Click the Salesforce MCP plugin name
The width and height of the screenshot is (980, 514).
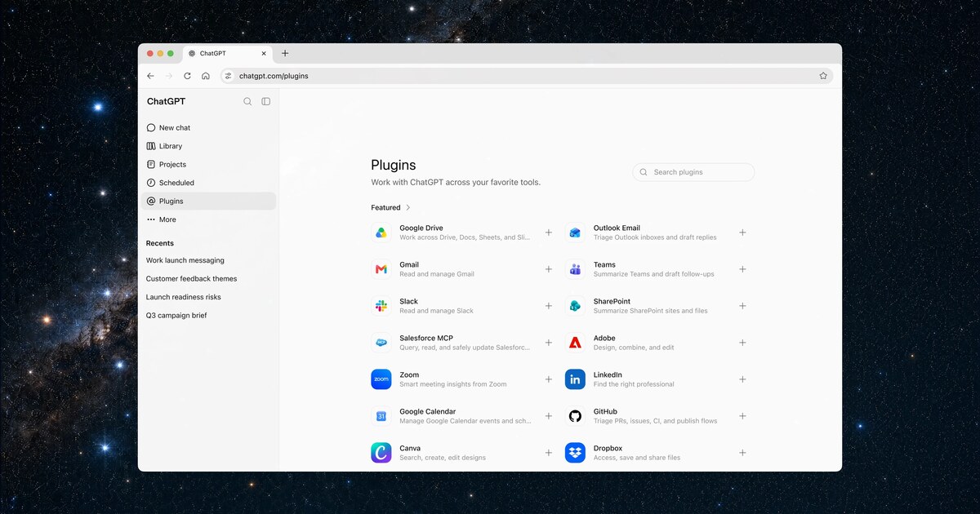click(426, 339)
